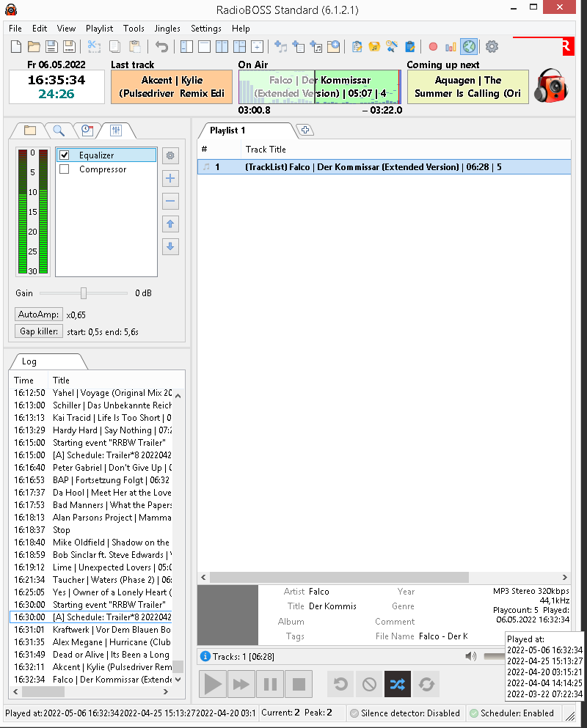The image size is (587, 728).
Task: Toggle the stop-after-track button
Action: [369, 684]
